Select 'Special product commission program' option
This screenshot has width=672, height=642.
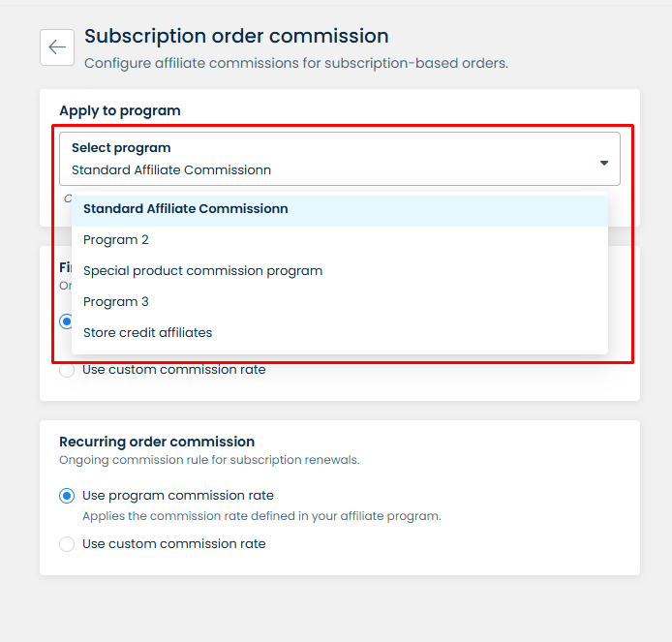[202, 271]
